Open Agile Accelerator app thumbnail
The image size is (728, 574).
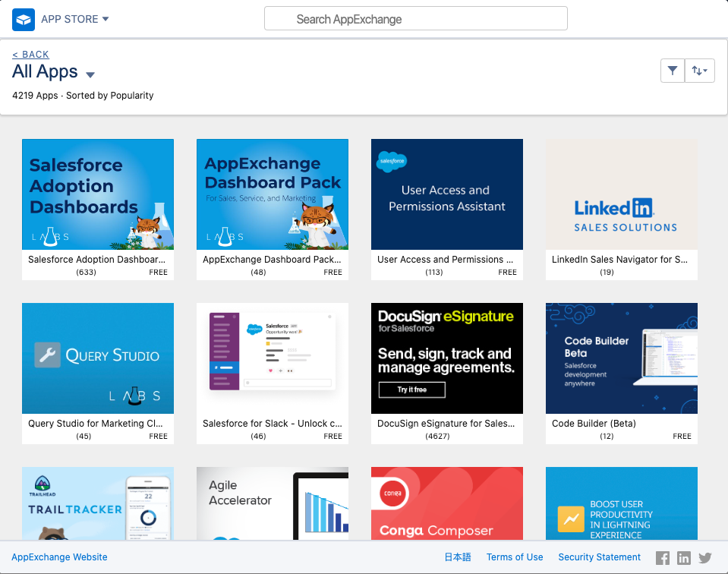(x=273, y=503)
